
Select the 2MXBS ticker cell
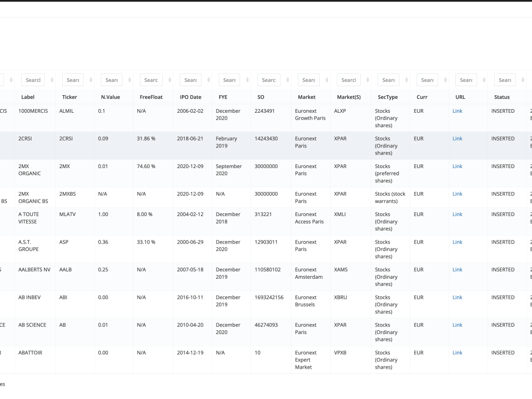point(75,197)
